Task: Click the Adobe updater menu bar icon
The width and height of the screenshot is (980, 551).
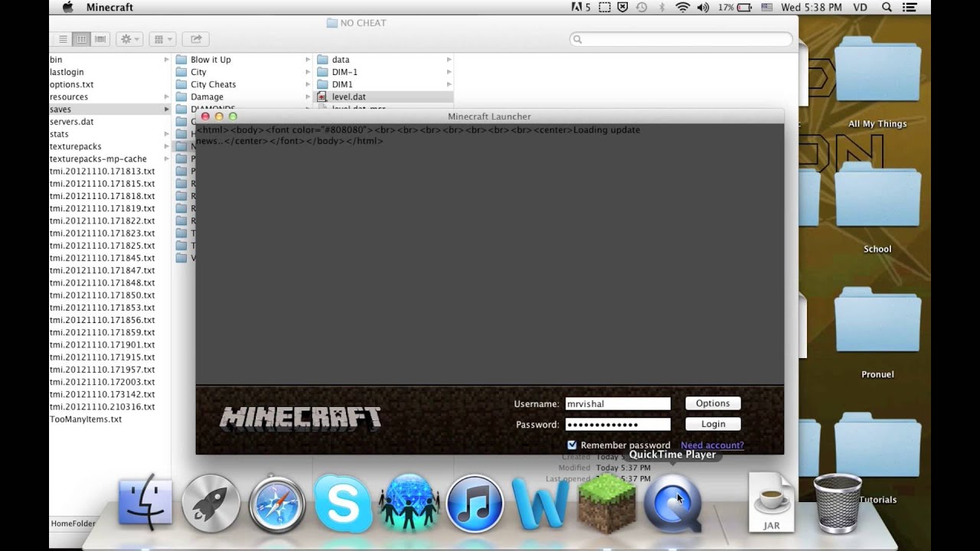Action: pyautogui.click(x=581, y=7)
